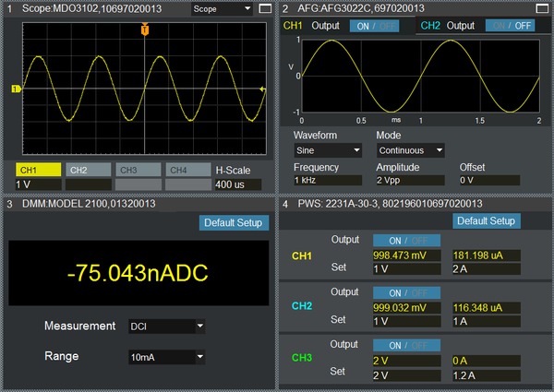This screenshot has height=392, width=554.
Task: Select the scope CH1 channel tab
Action: (38, 170)
